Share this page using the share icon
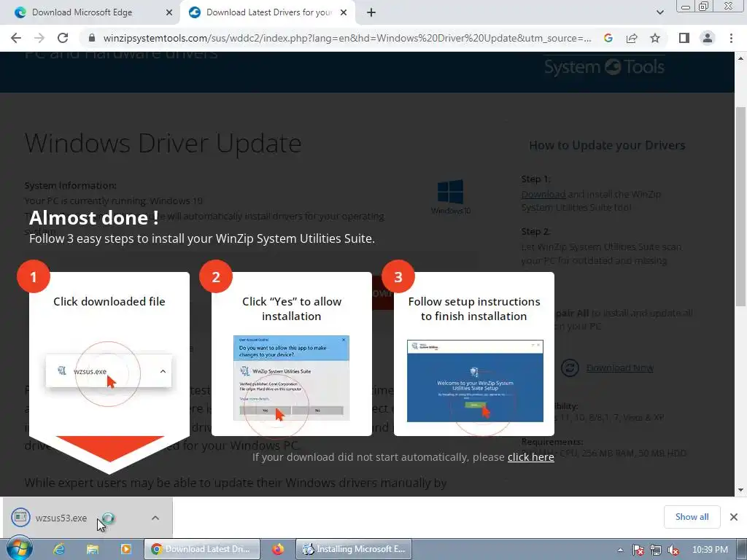The height and width of the screenshot is (560, 747). click(x=632, y=38)
